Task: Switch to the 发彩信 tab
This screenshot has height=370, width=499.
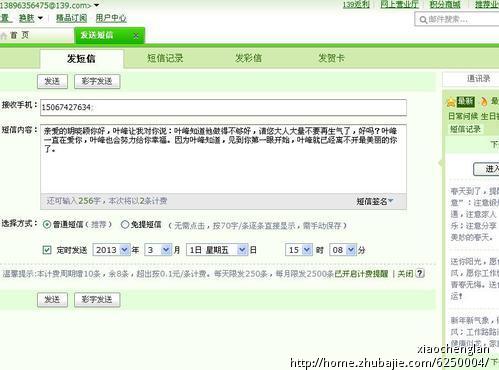Action: tap(248, 58)
